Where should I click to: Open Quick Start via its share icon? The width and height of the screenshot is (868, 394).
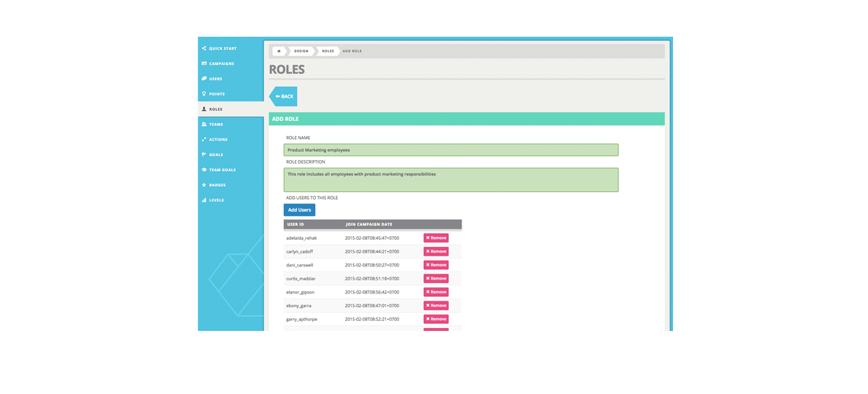coord(204,49)
